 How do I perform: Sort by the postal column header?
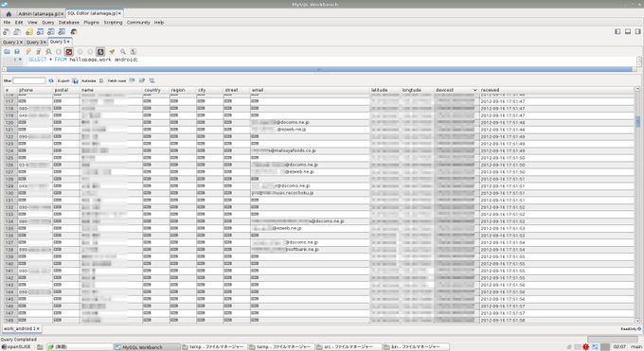click(x=66, y=90)
